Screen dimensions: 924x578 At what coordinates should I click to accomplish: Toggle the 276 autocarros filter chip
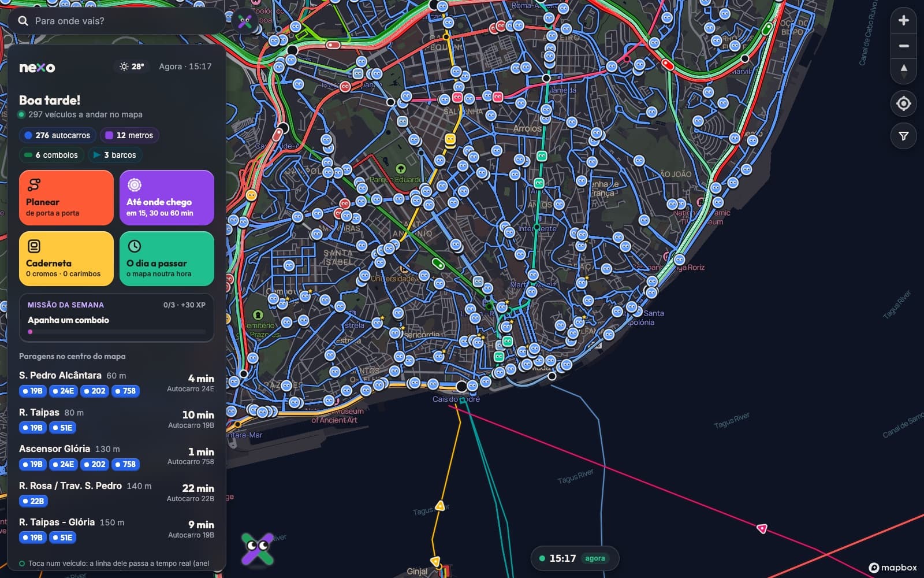(57, 135)
